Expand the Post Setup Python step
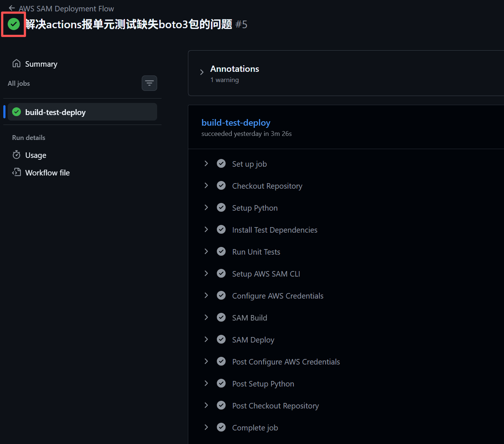Image resolution: width=504 pixels, height=444 pixels. tap(206, 383)
